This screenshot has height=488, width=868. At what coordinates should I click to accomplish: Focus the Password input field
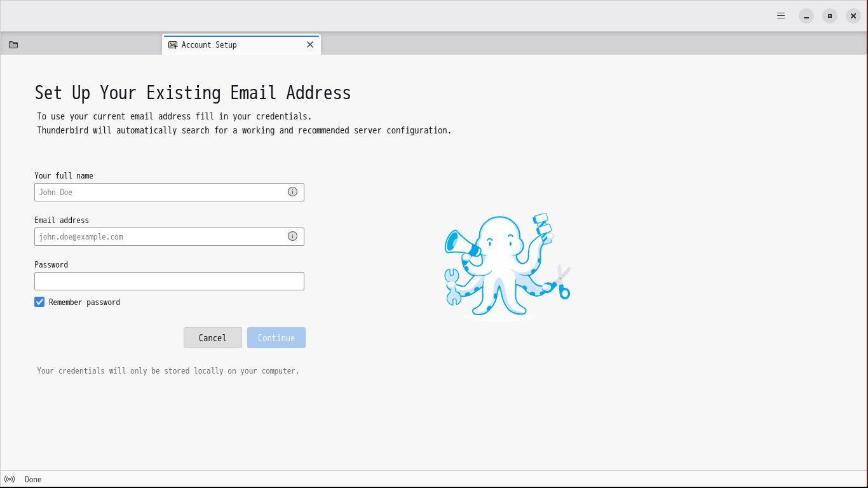[x=169, y=281]
